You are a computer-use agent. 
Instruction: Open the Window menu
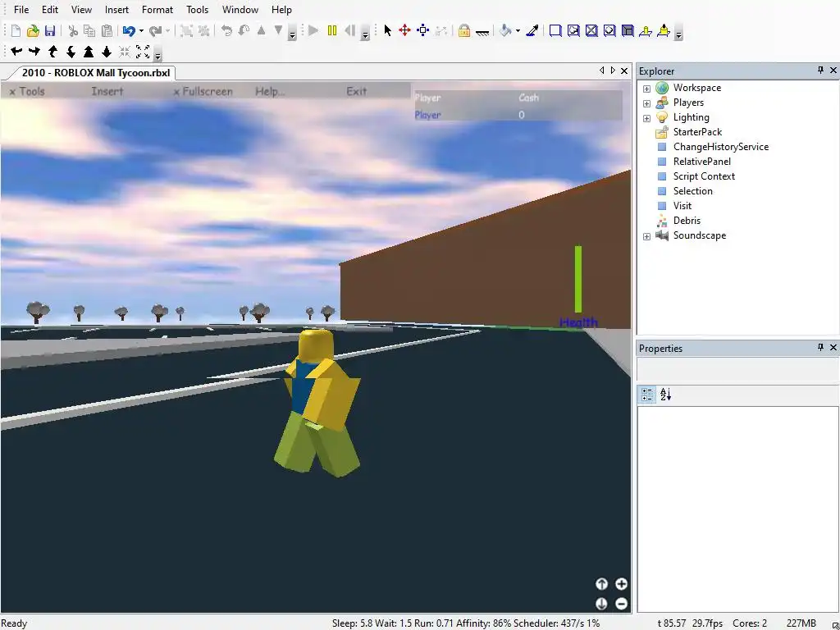coord(240,10)
